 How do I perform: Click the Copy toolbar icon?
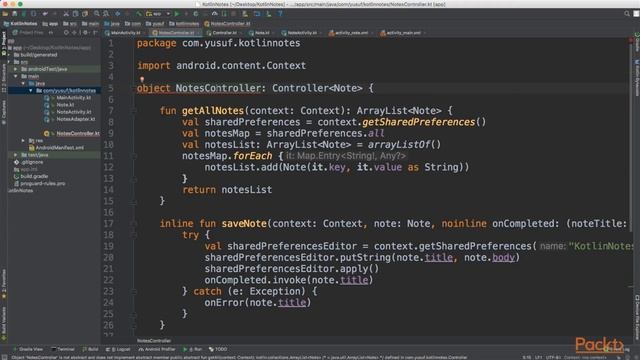pyautogui.click(x=75, y=13)
